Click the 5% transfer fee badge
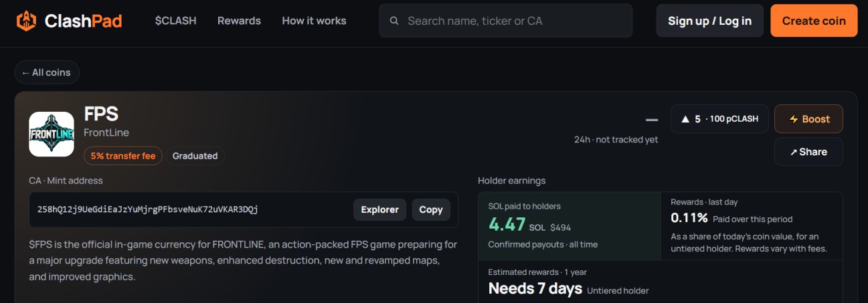The width and height of the screenshot is (868, 303). point(123,156)
